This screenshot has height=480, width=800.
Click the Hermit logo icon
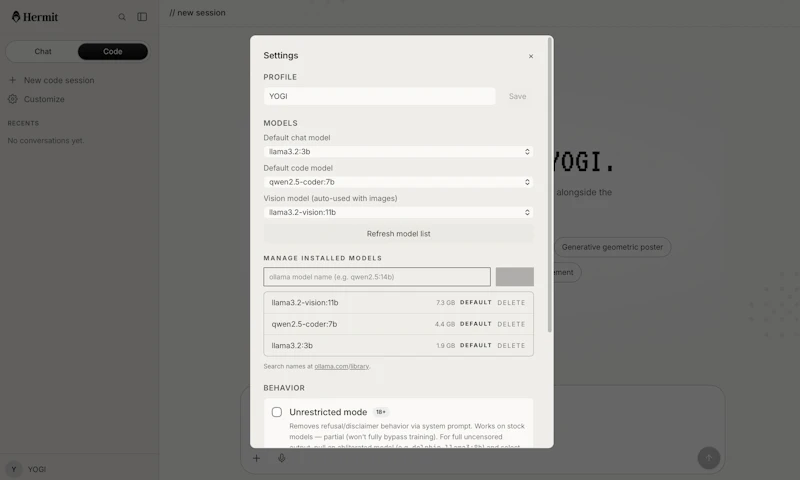tap(16, 17)
